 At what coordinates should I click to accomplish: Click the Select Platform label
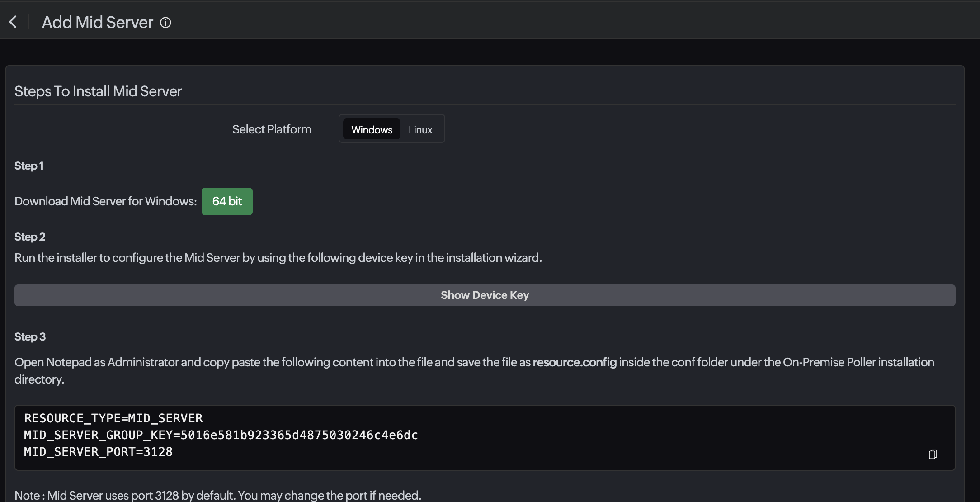(272, 129)
